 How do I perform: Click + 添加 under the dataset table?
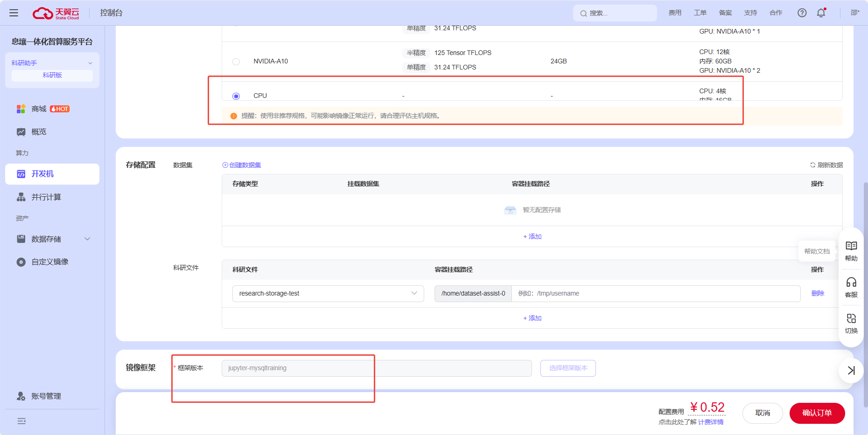[x=532, y=236]
